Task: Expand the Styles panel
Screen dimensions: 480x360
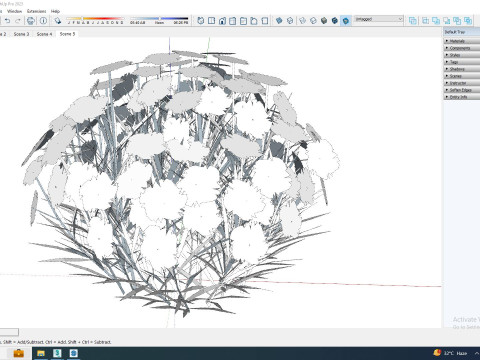Action: click(x=462, y=55)
